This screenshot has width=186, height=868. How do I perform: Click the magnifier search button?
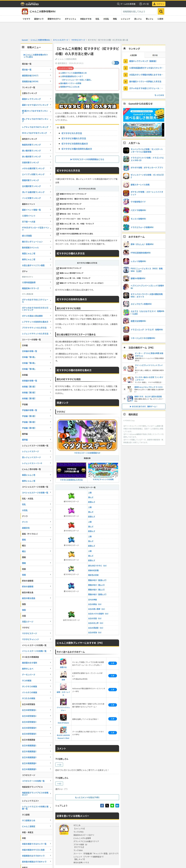pyautogui.click(x=161, y=11)
